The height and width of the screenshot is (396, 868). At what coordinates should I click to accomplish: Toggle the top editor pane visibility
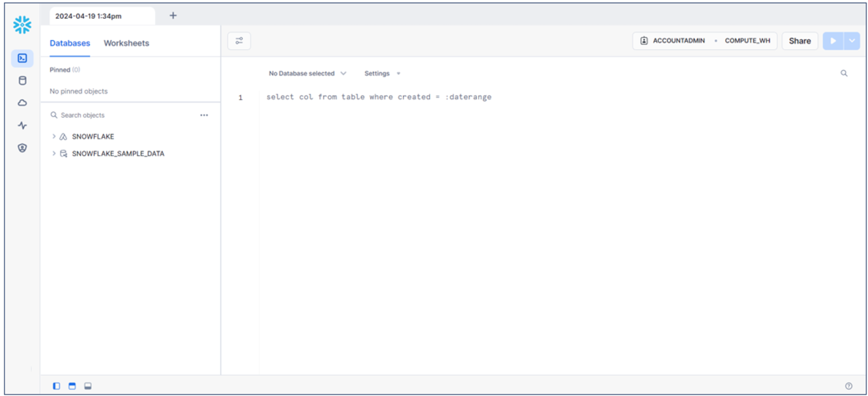(72, 386)
